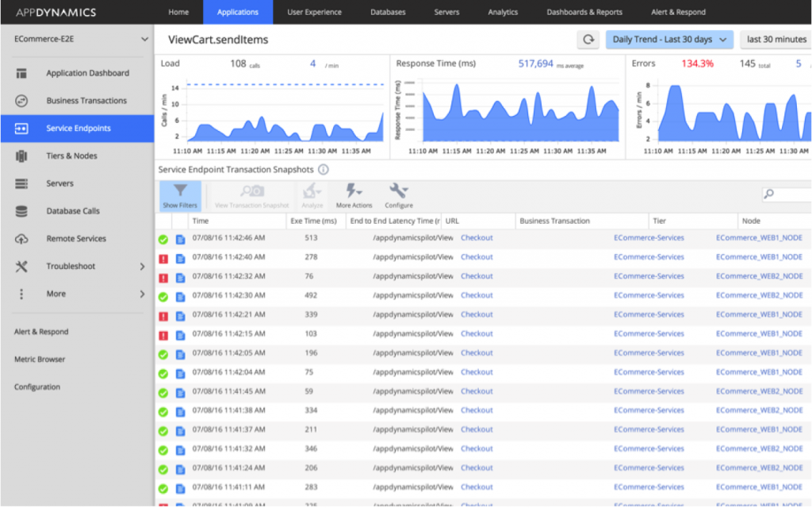Image resolution: width=812 pixels, height=508 pixels.
Task: Click the search magnifier icon in snapshots toolbar
Action: click(769, 194)
